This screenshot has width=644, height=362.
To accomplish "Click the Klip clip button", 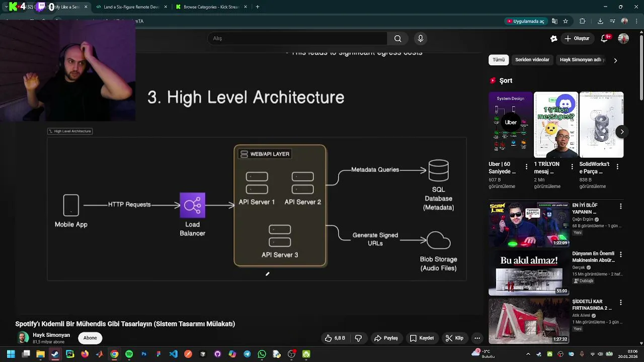I will click(454, 338).
